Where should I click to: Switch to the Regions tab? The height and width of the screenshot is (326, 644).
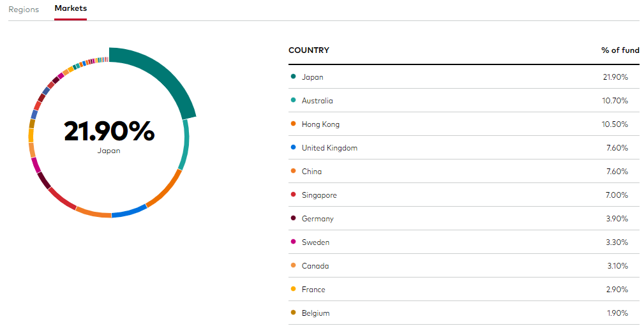[x=24, y=10]
